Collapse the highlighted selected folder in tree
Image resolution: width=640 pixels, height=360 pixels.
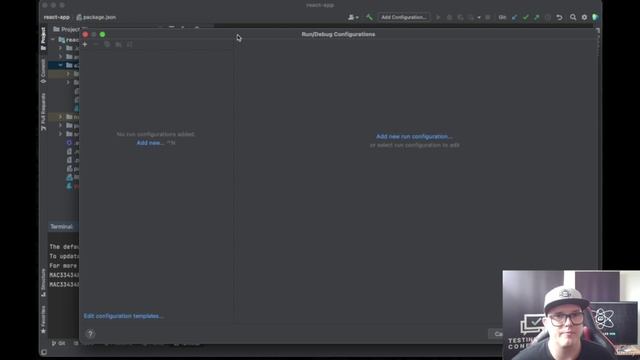[x=60, y=65]
